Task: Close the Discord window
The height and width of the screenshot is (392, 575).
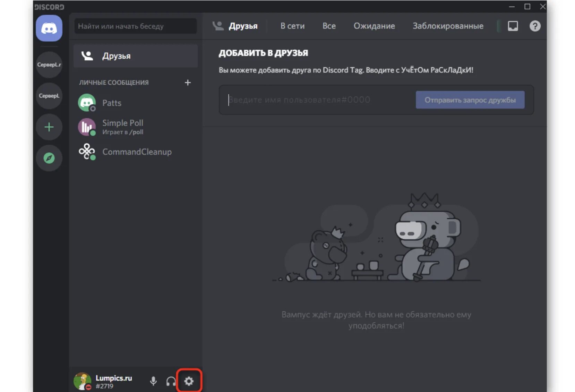Action: [542, 7]
